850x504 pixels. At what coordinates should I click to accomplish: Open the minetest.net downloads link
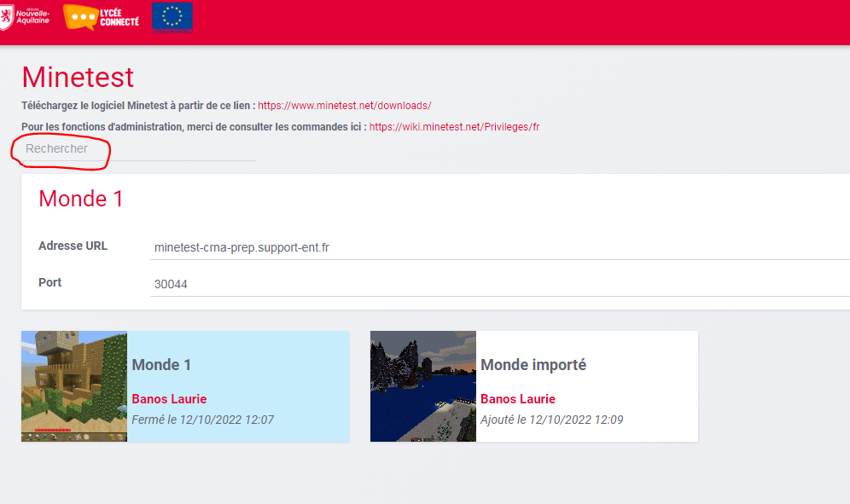pyautogui.click(x=345, y=106)
